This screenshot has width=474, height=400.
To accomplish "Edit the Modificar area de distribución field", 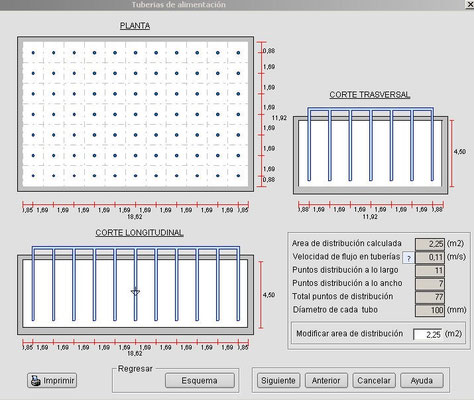I will 428,334.
